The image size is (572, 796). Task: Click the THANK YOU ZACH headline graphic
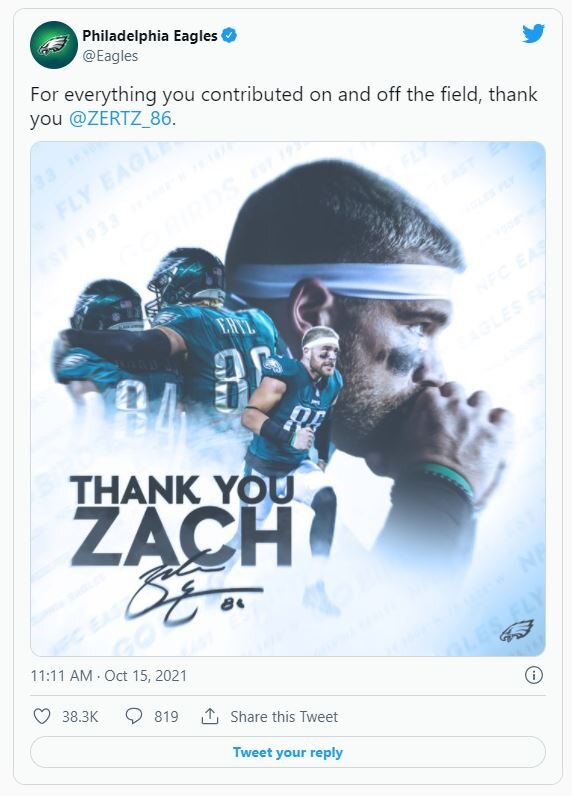coord(182,520)
